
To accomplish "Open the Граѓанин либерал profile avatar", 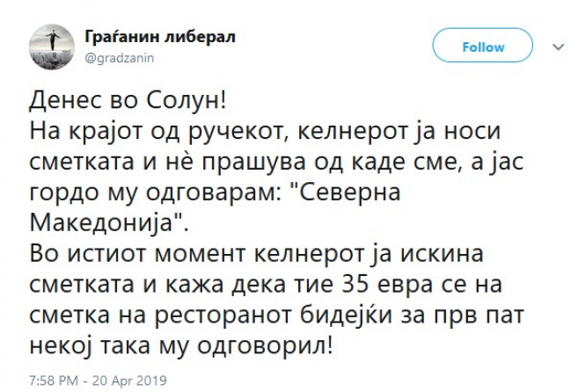I will (52, 47).
